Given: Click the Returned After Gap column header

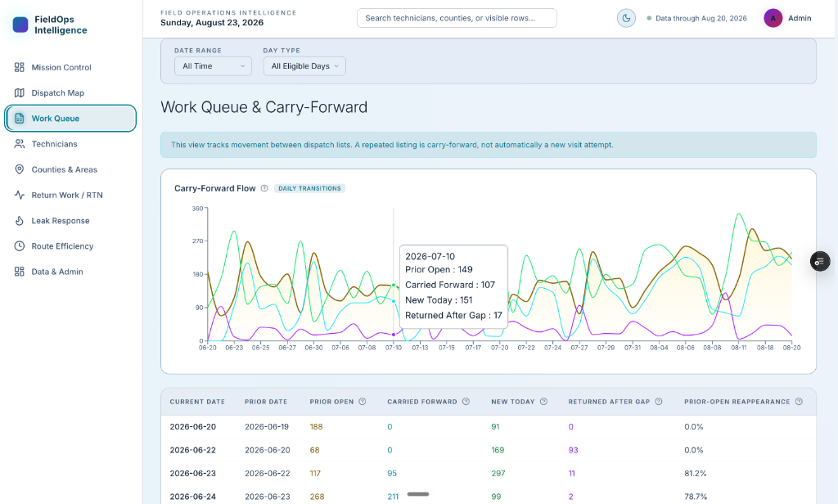Looking at the screenshot, I should click(609, 402).
